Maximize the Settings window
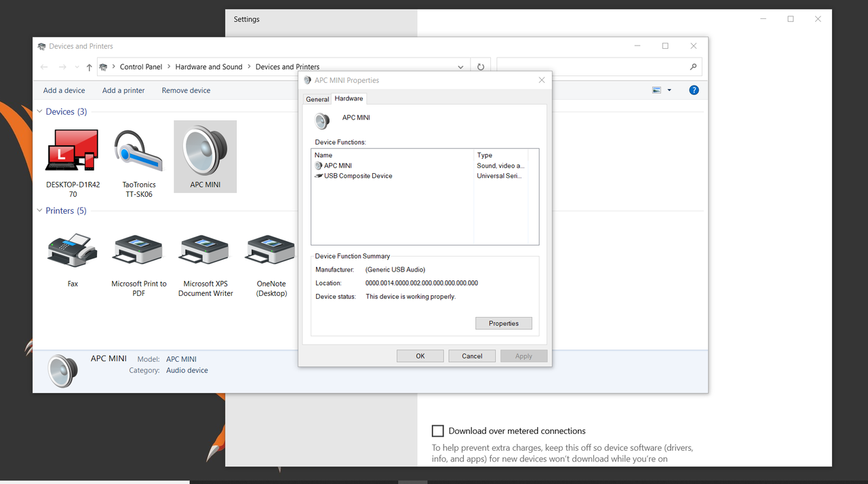868x484 pixels. tap(790, 19)
